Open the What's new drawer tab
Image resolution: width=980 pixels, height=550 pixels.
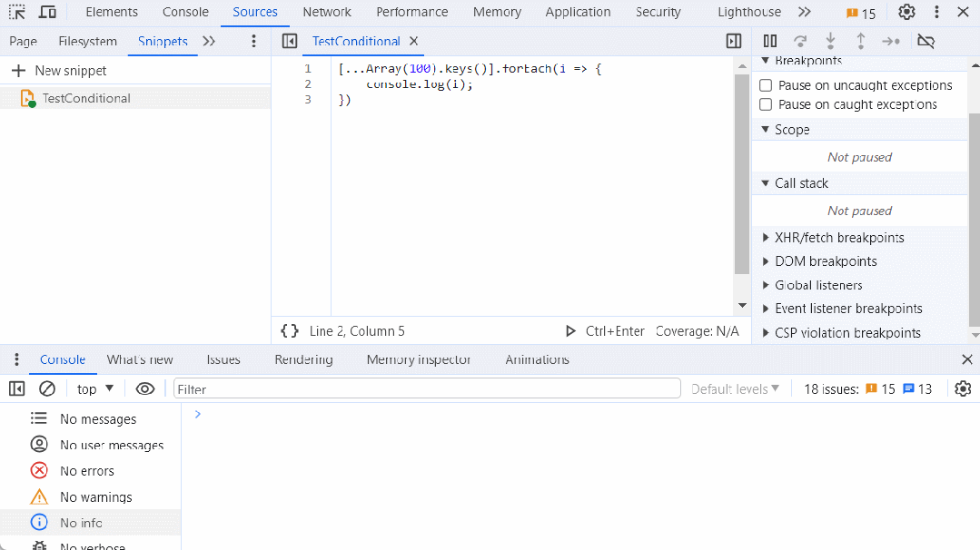coord(140,359)
